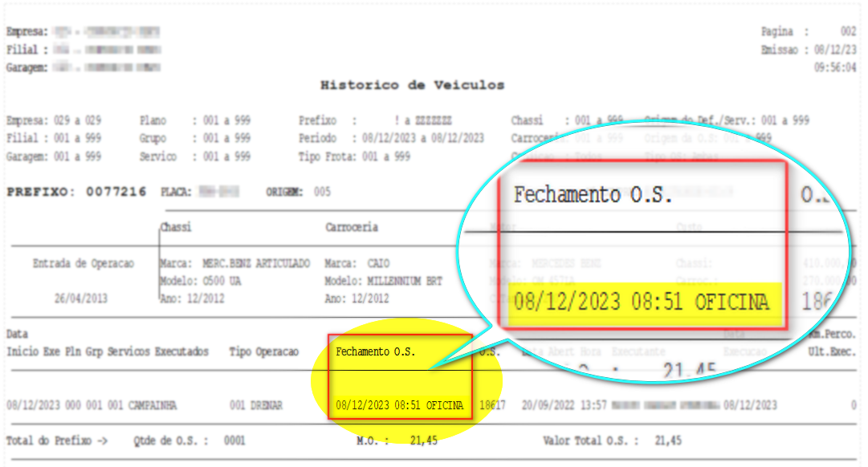Click the 'Tipo Operacao' column header

(264, 352)
